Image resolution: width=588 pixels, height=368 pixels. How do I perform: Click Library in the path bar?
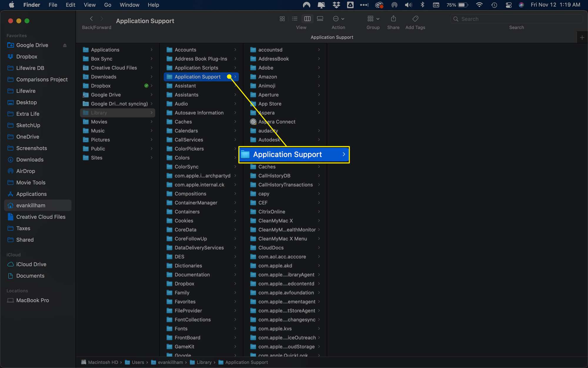point(201,362)
